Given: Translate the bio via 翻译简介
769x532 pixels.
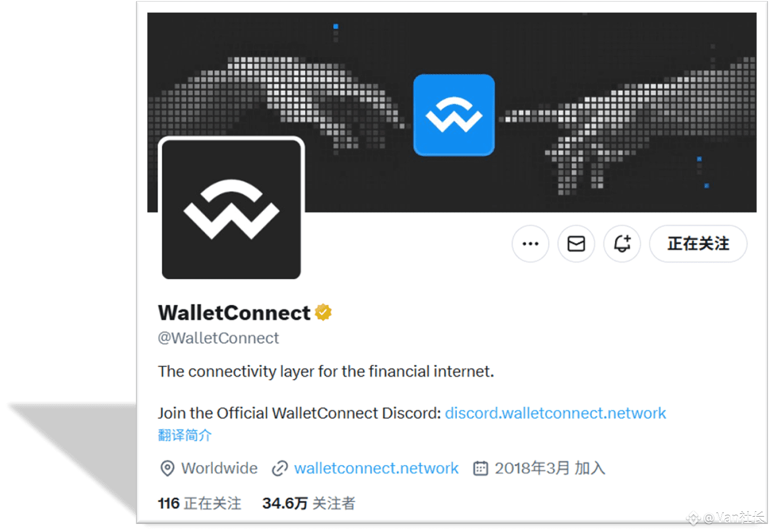Looking at the screenshot, I should 185,435.
